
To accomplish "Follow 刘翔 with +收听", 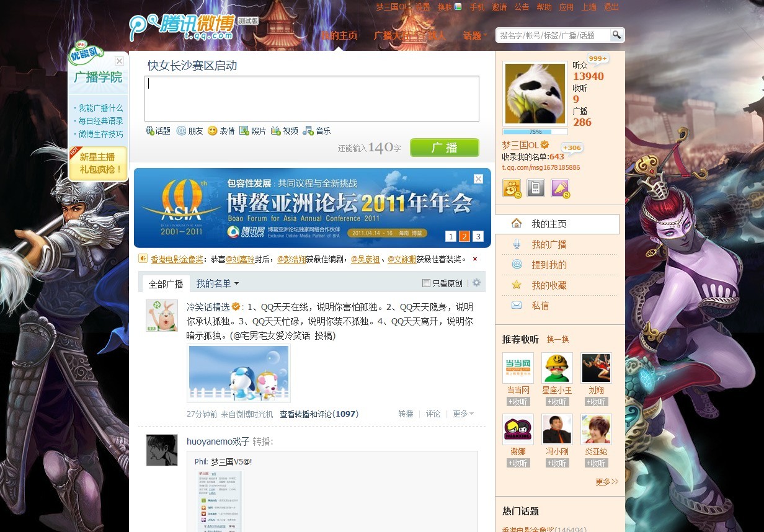I will coord(596,402).
